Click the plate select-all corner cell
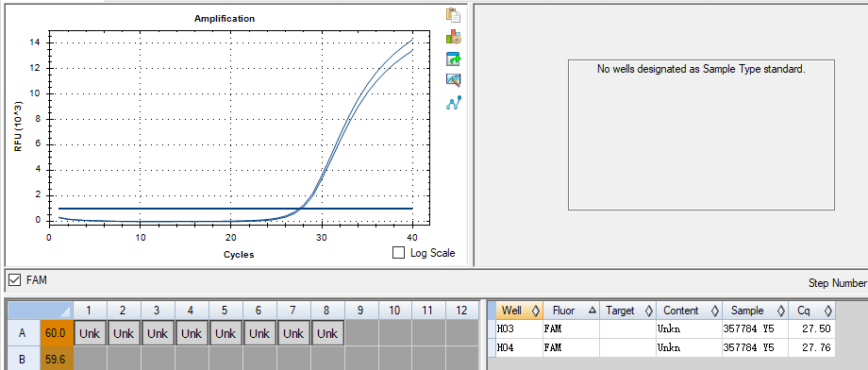The image size is (868, 370). [41, 311]
